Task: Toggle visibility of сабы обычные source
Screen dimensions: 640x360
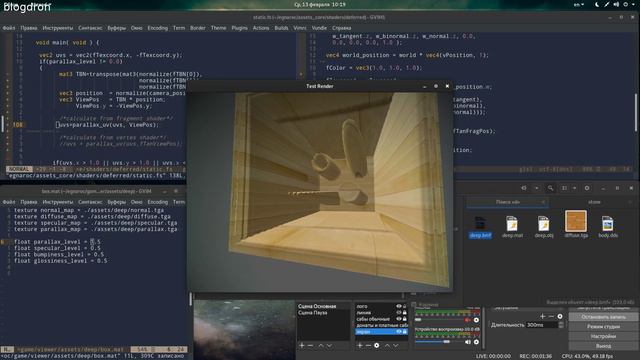Action: (x=399, y=319)
